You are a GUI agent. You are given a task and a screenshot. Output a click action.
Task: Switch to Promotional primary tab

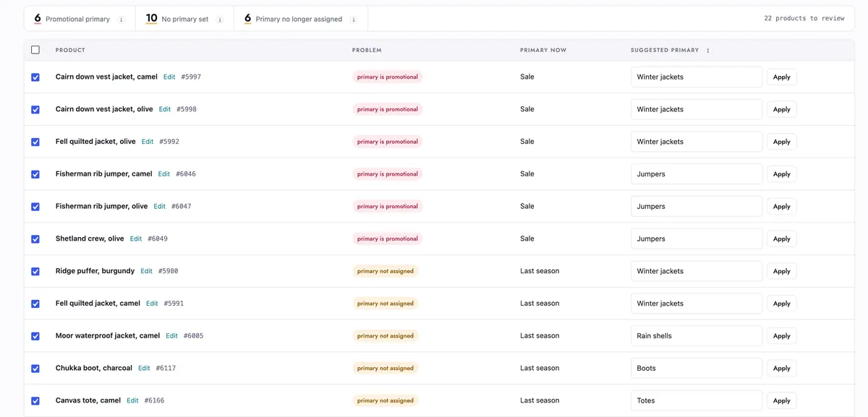(80, 19)
